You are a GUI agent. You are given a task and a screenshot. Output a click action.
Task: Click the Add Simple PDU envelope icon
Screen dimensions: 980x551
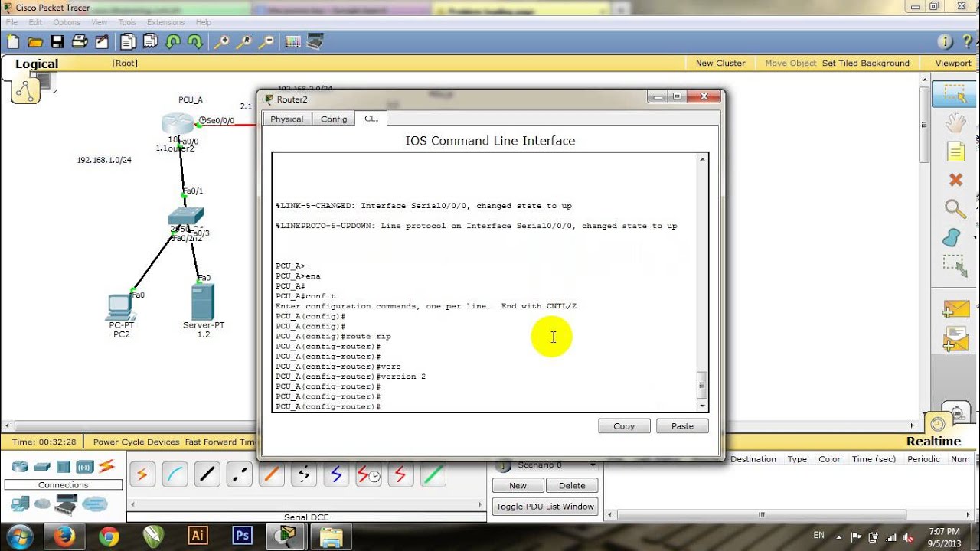[x=956, y=310]
